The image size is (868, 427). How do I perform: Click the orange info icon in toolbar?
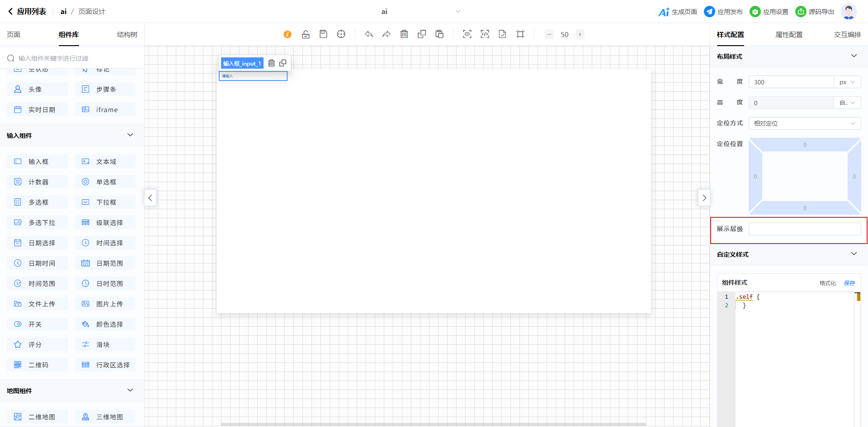point(288,34)
